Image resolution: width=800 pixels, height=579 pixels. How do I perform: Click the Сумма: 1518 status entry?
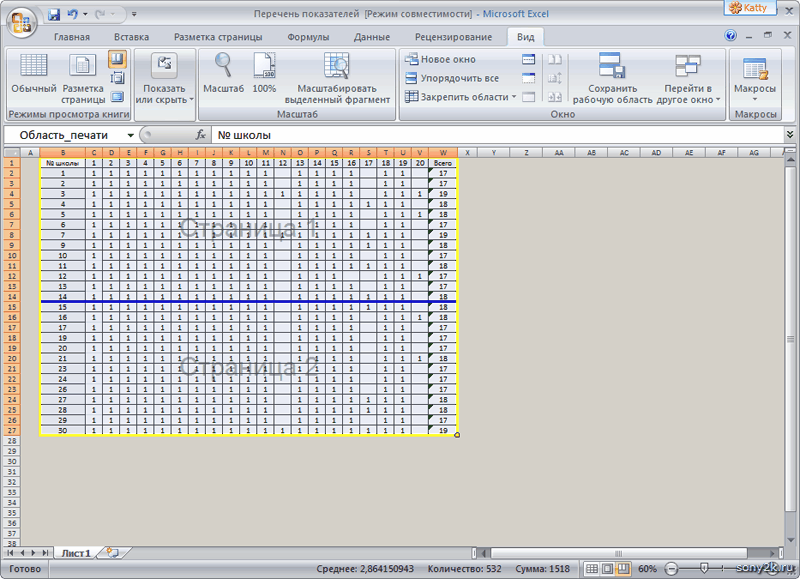[542, 569]
